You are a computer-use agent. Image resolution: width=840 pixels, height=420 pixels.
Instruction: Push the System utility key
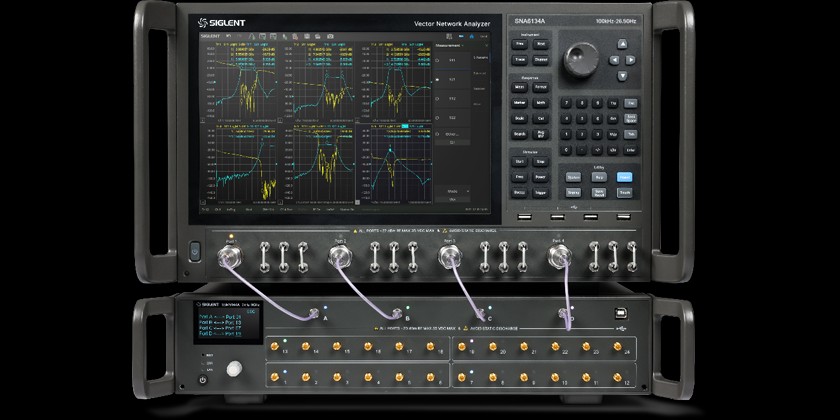pos(573,177)
